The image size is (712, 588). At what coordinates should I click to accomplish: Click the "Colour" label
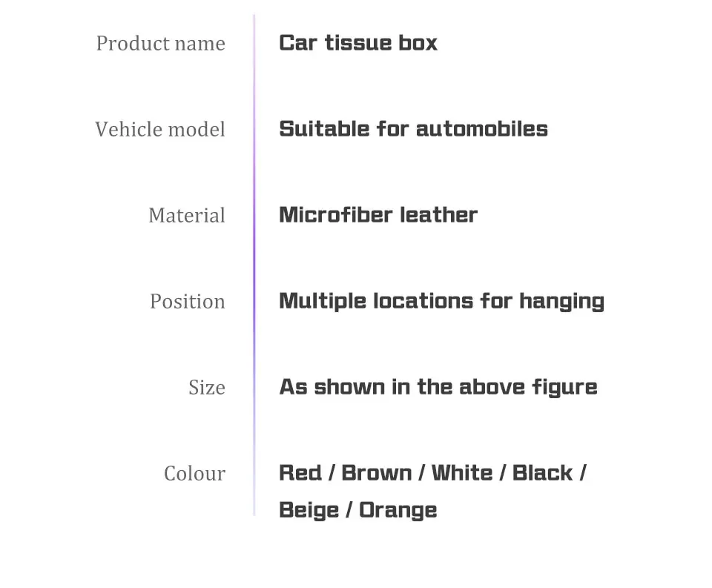point(194,474)
